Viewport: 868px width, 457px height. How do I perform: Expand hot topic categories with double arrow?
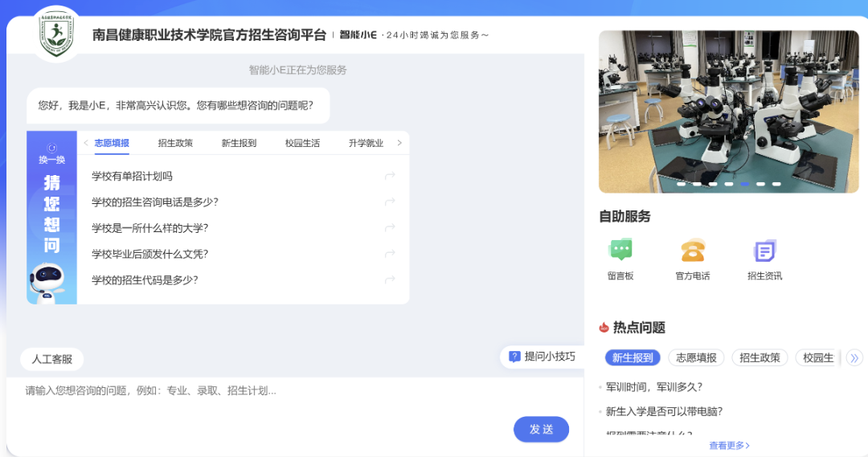coord(854,358)
